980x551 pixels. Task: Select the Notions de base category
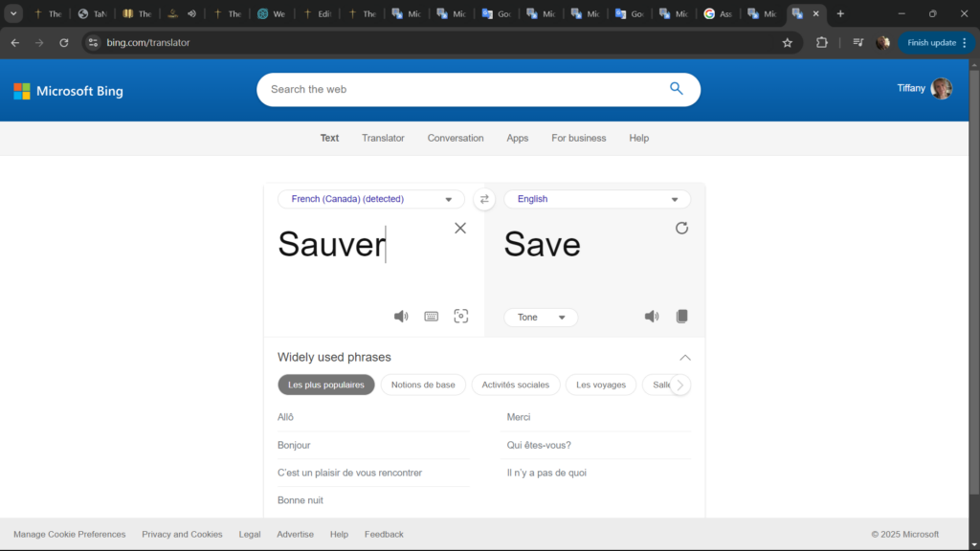point(423,385)
